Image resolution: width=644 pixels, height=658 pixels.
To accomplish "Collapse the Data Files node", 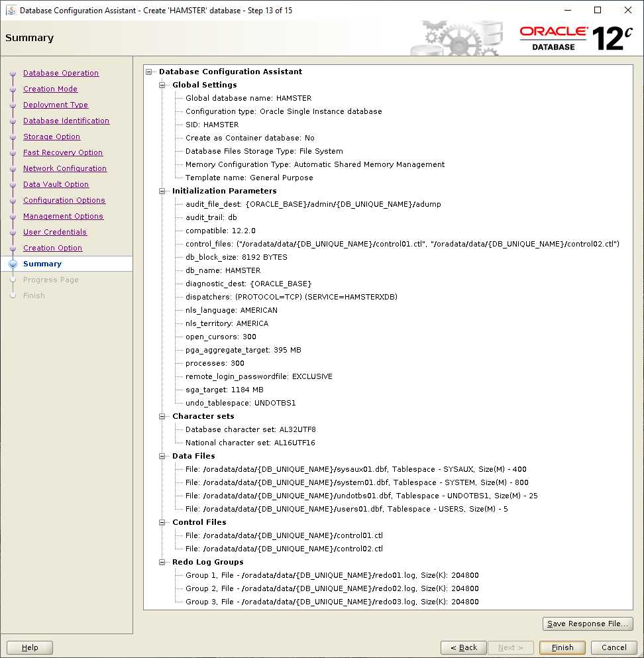I will coord(162,456).
